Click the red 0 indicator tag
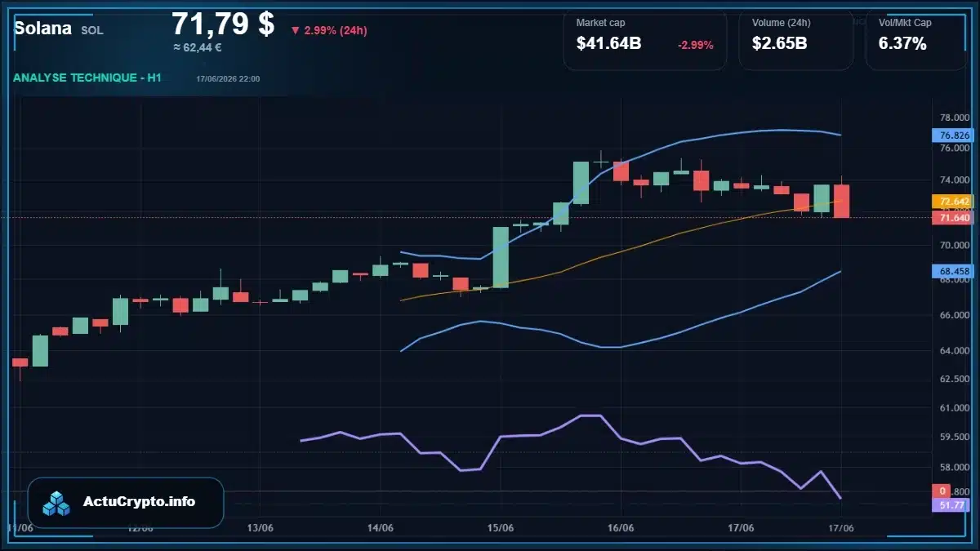This screenshot has height=551, width=980. (942, 491)
